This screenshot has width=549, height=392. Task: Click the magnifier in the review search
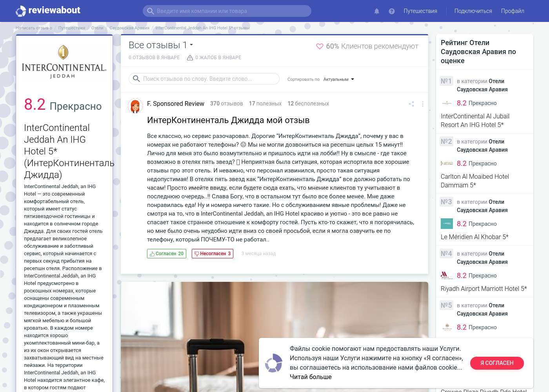tap(136, 79)
